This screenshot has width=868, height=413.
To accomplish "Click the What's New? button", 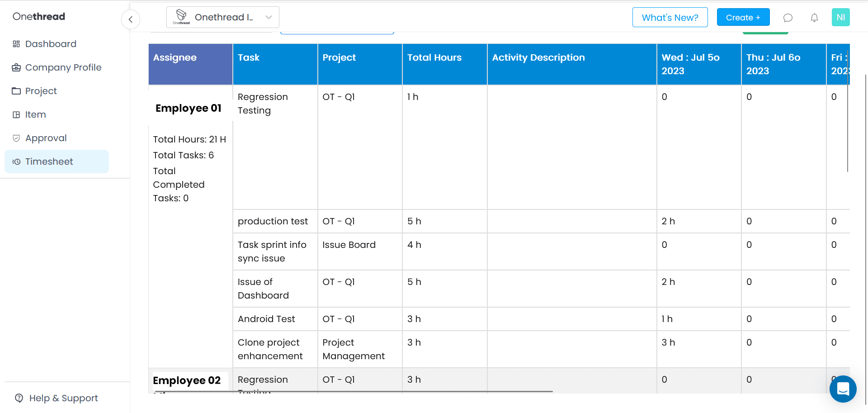I will pos(670,17).
